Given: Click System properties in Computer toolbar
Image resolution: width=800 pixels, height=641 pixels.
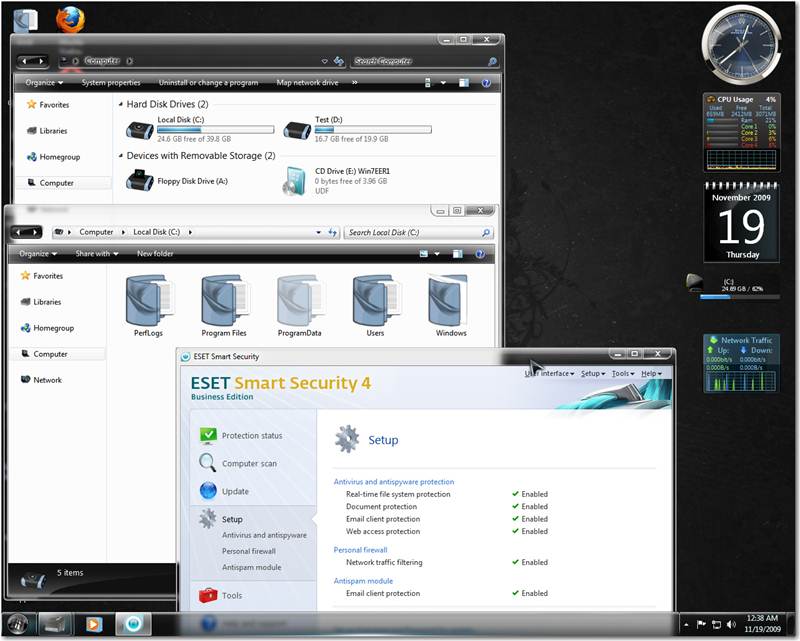Looking at the screenshot, I should [111, 83].
